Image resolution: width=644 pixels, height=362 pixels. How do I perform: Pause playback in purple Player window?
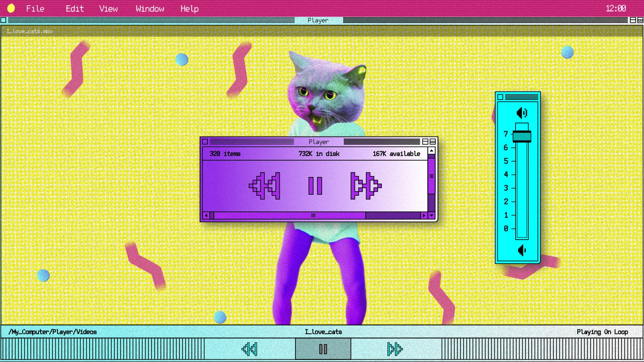click(x=315, y=186)
